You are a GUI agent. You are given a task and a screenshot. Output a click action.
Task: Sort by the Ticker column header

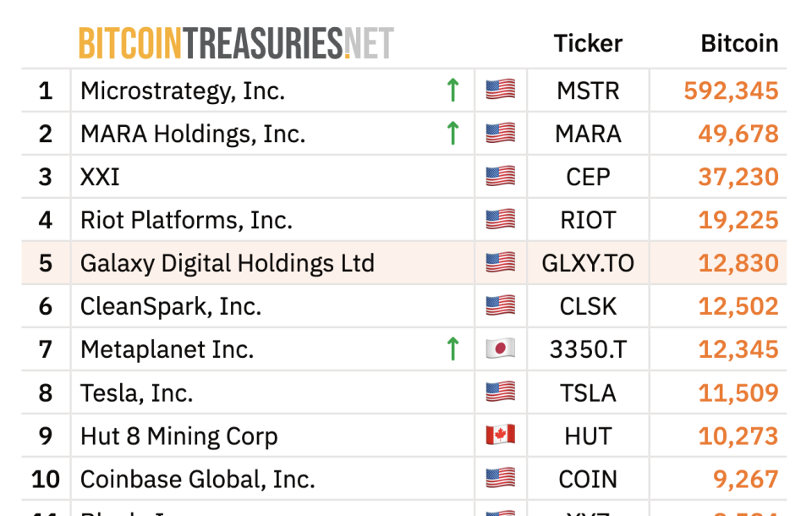(588, 43)
